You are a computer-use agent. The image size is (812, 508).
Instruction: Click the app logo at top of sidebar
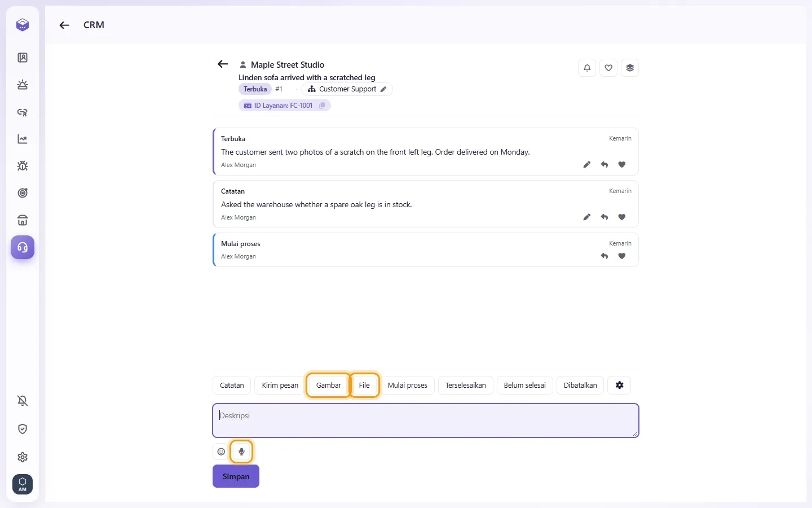[23, 25]
